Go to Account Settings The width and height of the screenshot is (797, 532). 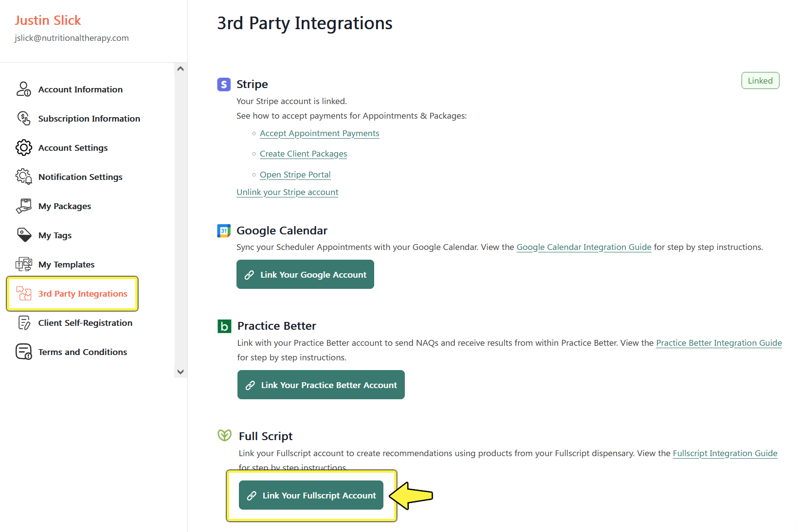(x=73, y=148)
